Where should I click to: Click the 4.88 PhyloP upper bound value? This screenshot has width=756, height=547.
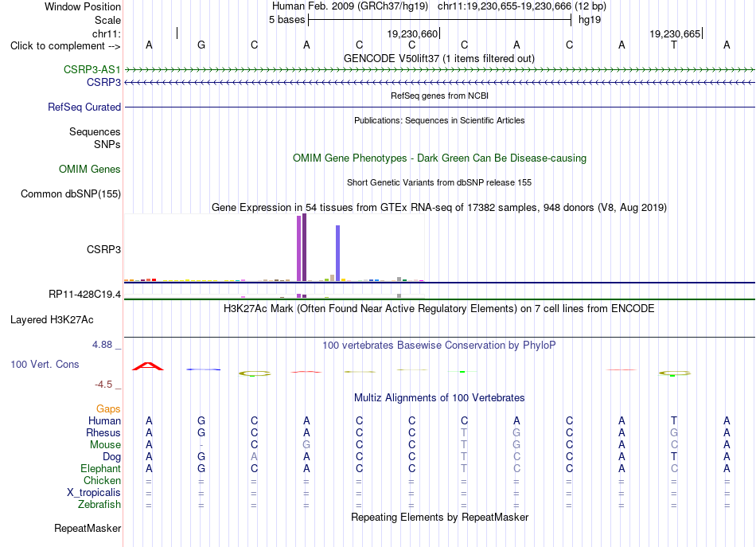[x=102, y=345]
